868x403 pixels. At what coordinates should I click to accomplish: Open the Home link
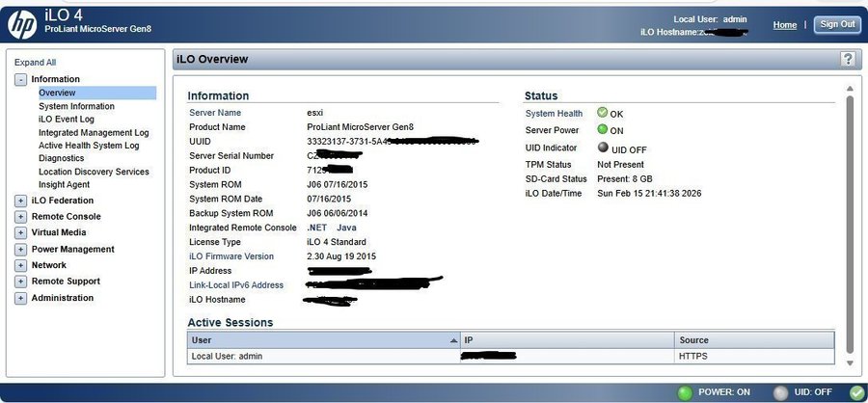pyautogui.click(x=784, y=25)
